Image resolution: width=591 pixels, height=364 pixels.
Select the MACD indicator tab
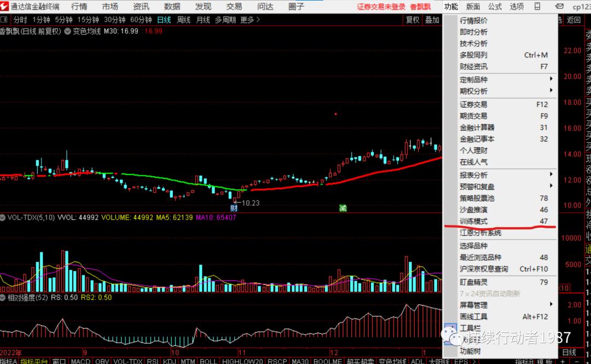[80, 361]
